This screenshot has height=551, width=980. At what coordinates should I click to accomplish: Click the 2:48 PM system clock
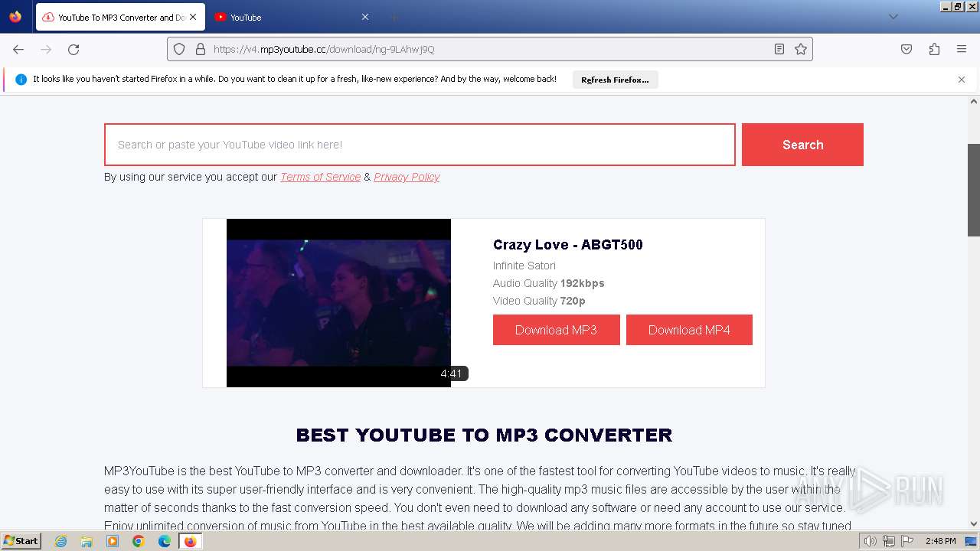[940, 541]
